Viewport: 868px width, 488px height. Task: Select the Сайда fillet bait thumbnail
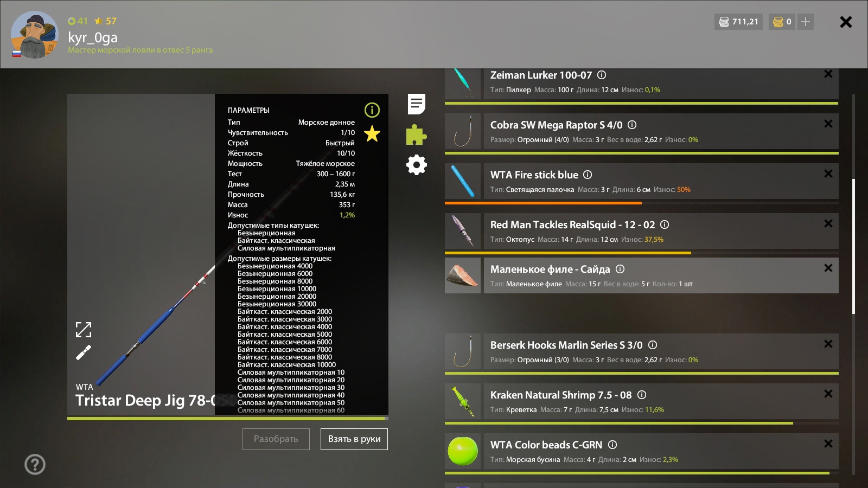click(x=463, y=275)
